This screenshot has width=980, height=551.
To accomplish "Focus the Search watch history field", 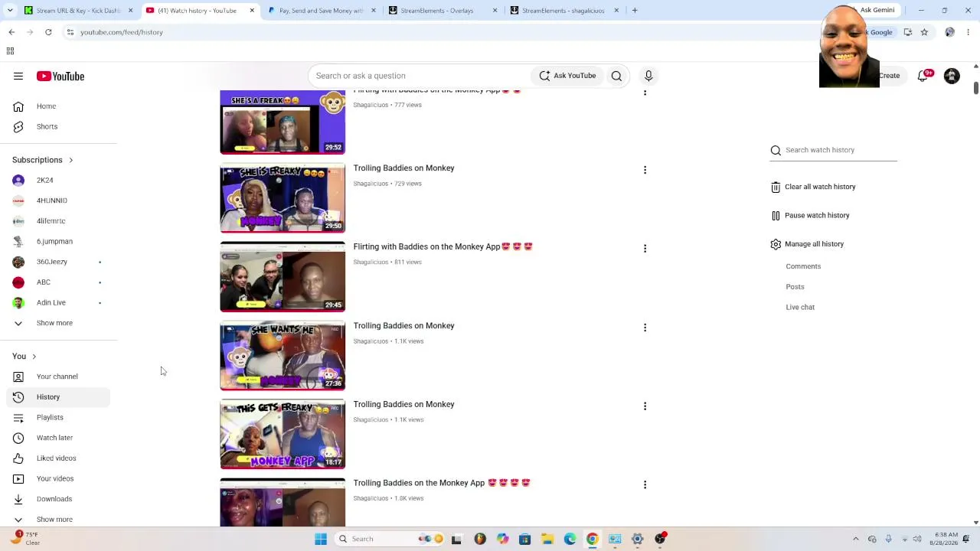I will [841, 150].
